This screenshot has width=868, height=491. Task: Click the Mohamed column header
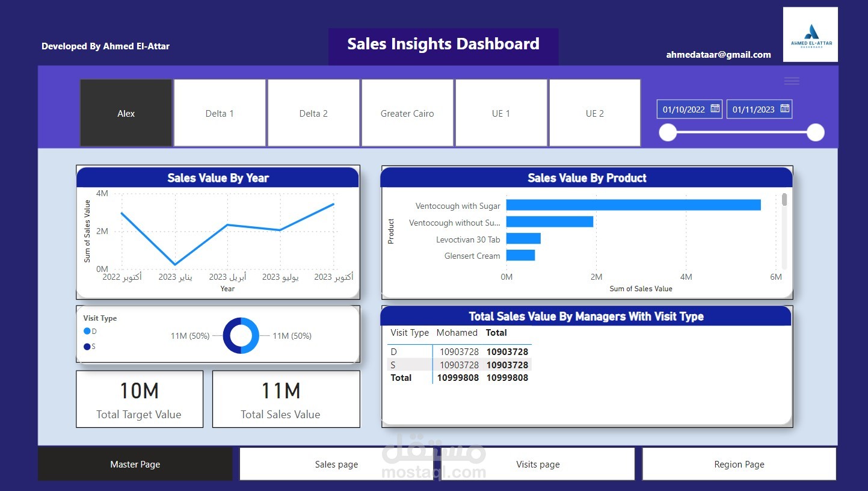(x=457, y=333)
